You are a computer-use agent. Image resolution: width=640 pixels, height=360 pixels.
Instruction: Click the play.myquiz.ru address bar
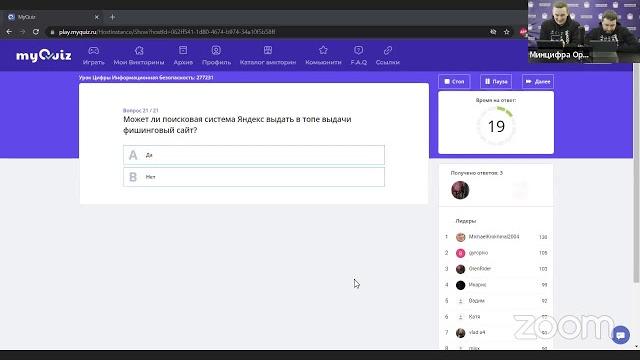point(265,32)
